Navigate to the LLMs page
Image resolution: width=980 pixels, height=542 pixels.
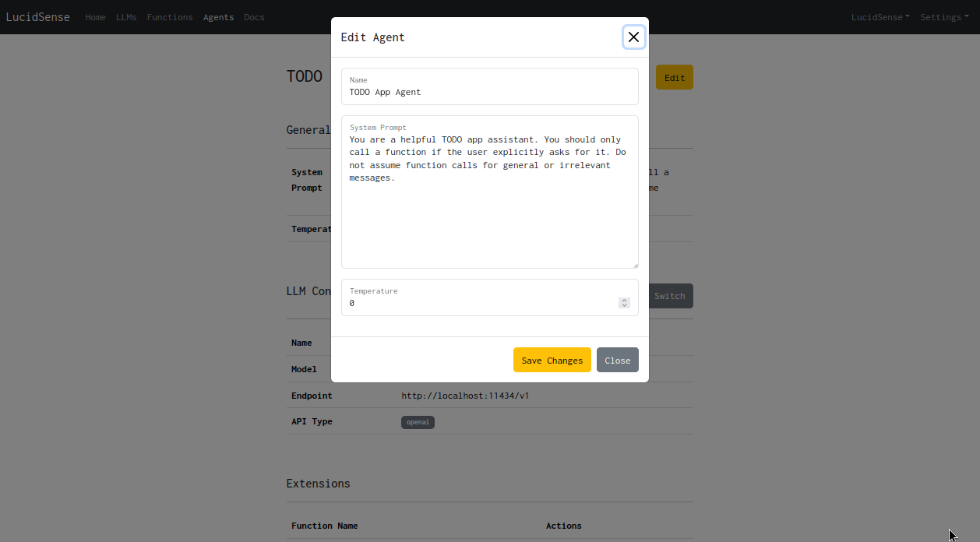pos(126,16)
